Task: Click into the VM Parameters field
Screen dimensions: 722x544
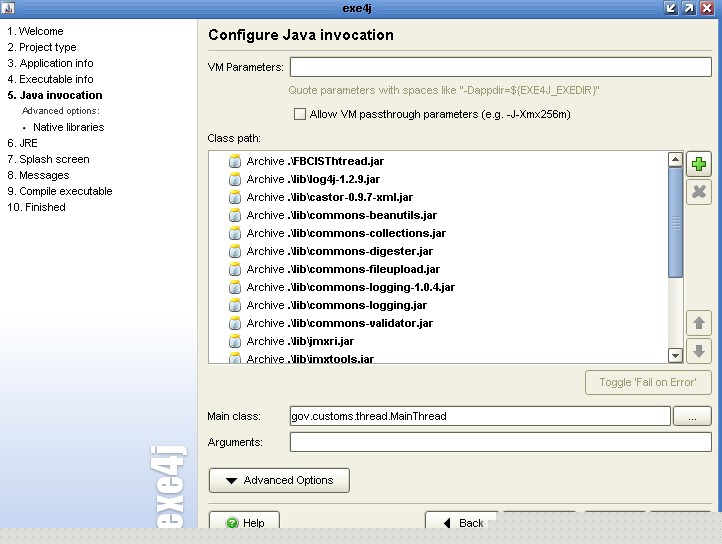Action: click(501, 67)
